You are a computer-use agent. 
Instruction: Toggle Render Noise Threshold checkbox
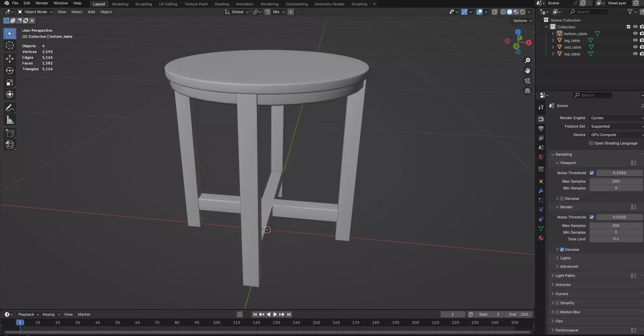tap(592, 217)
